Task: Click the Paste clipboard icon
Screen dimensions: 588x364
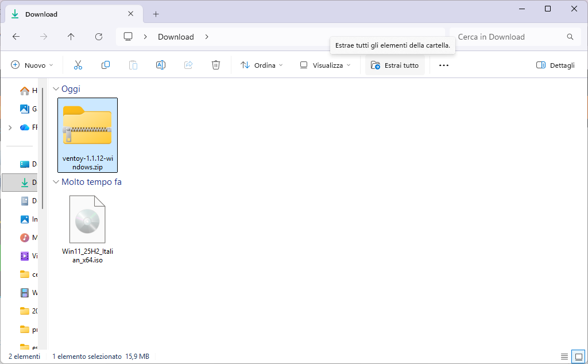Action: pos(133,65)
